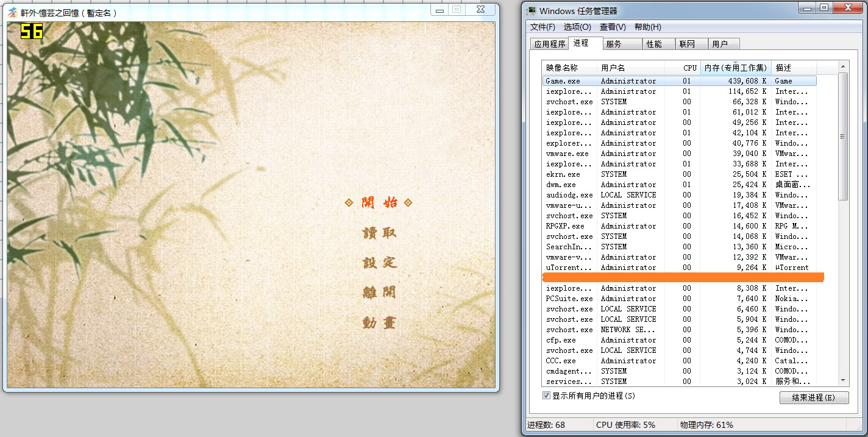Select svchost.exe row using 66,328 K

pyautogui.click(x=679, y=102)
